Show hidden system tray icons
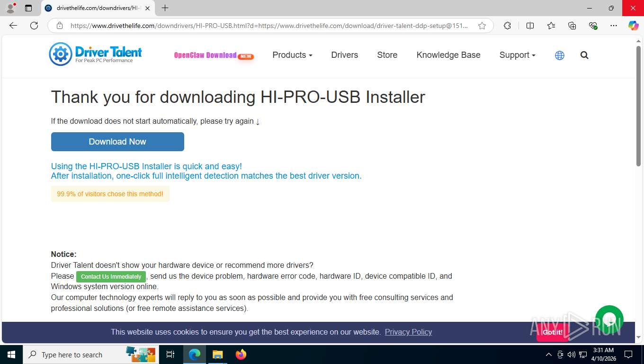This screenshot has width=644, height=364. click(x=549, y=355)
